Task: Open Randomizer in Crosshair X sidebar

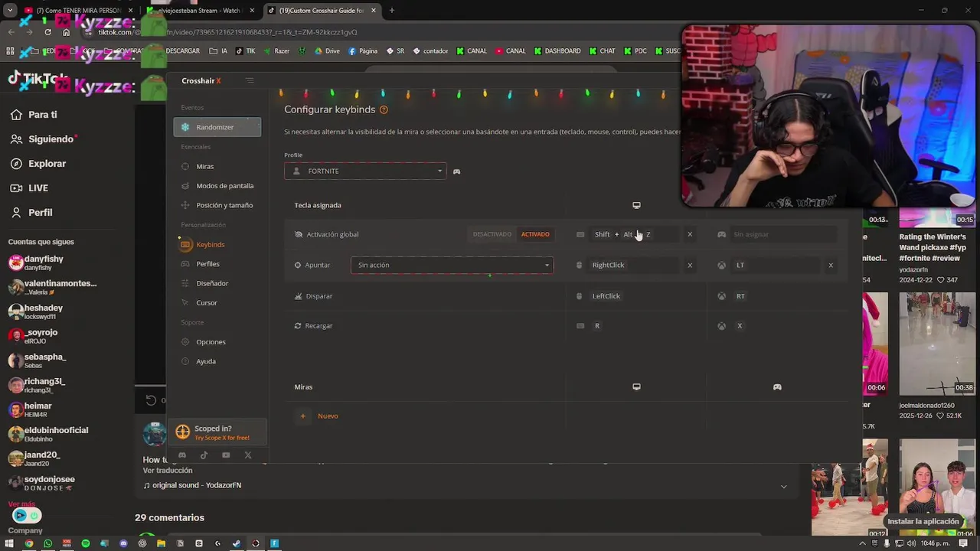Action: point(217,127)
